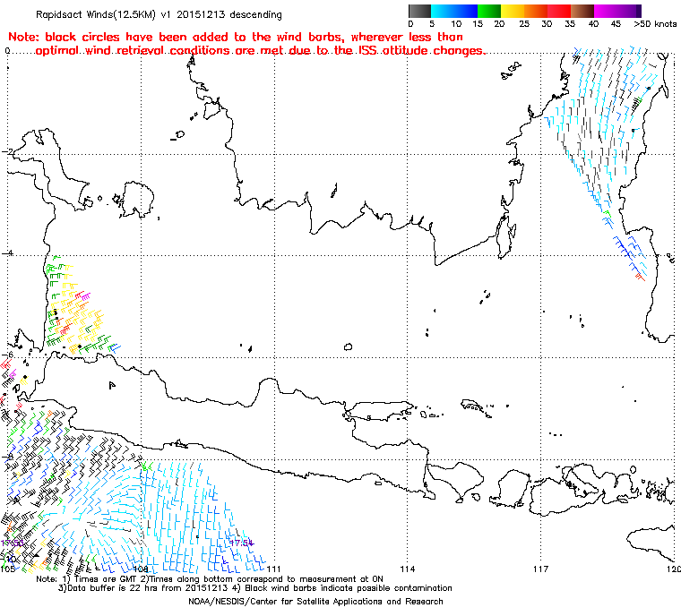Select the purple 17:54 time marker
The height and width of the screenshot is (616, 681).
pos(241,543)
